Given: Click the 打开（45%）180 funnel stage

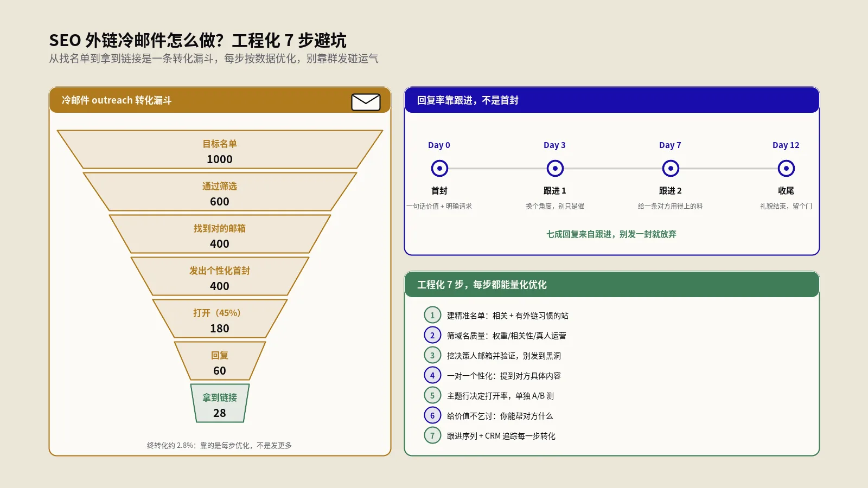Looking at the screenshot, I should pyautogui.click(x=220, y=318).
